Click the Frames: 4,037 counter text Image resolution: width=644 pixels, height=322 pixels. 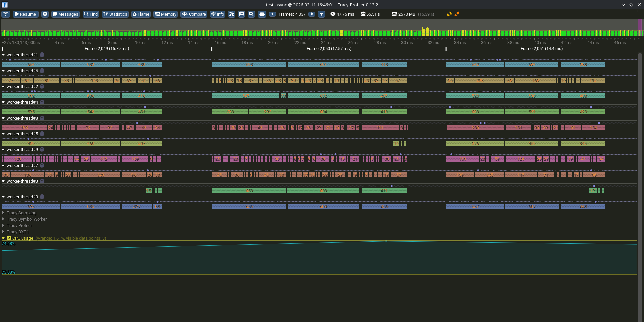292,14
